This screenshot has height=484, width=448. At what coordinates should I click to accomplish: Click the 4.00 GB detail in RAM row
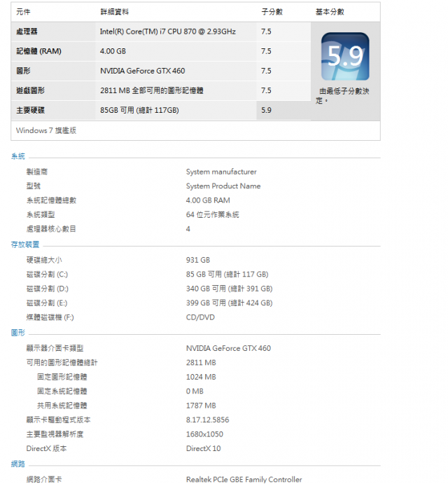(x=113, y=51)
